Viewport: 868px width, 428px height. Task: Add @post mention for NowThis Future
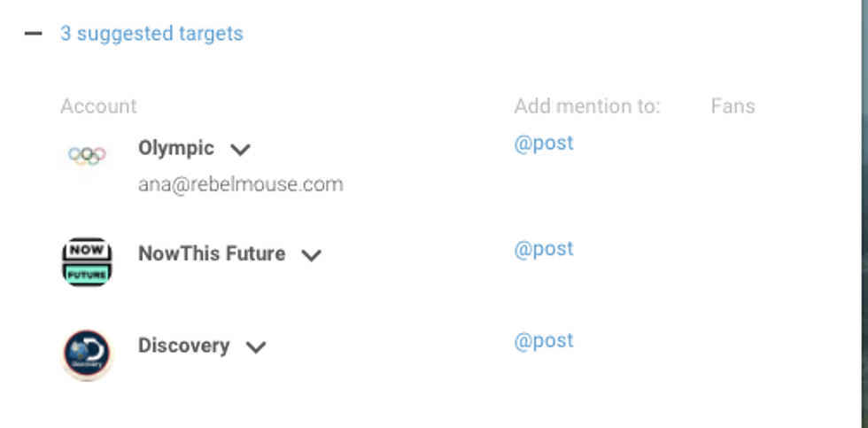[x=544, y=249]
